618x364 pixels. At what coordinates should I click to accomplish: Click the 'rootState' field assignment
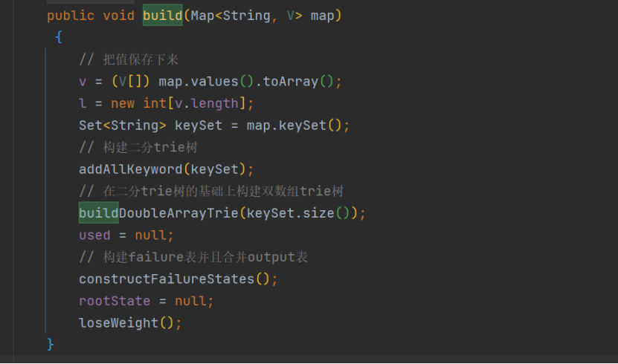click(x=115, y=301)
